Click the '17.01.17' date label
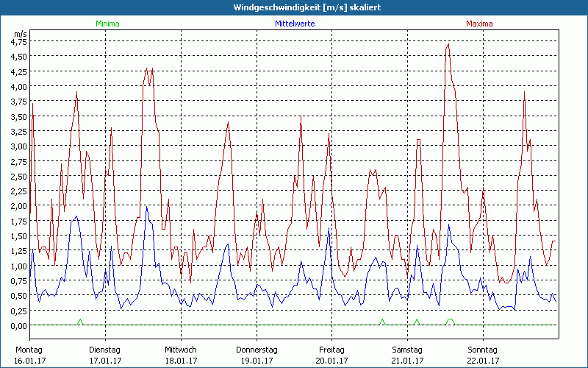The image size is (588, 368). tap(105, 361)
